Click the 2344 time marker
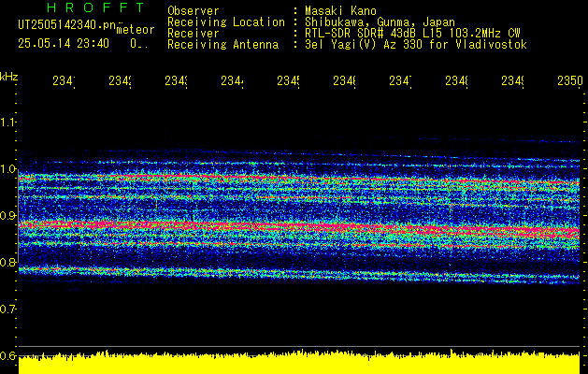 232,81
